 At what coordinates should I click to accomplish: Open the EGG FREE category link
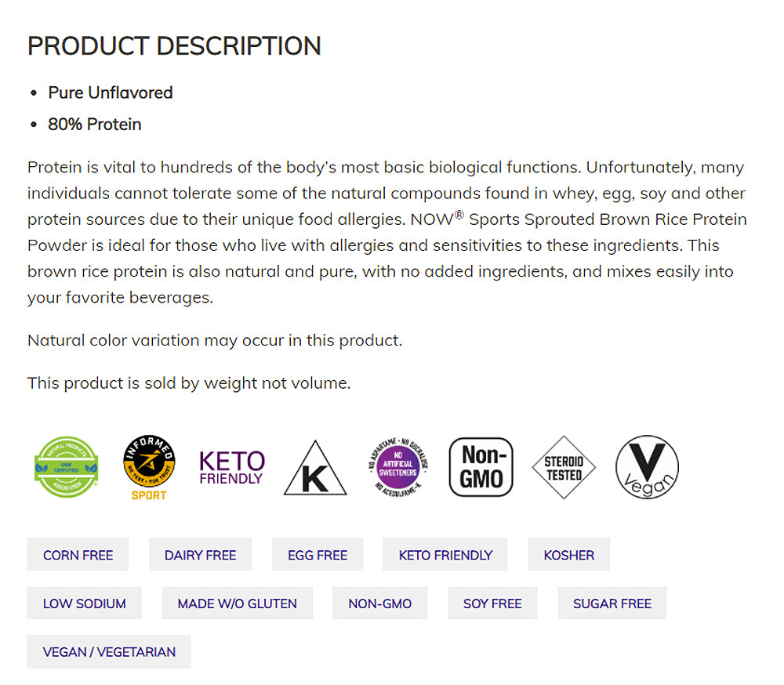(318, 554)
